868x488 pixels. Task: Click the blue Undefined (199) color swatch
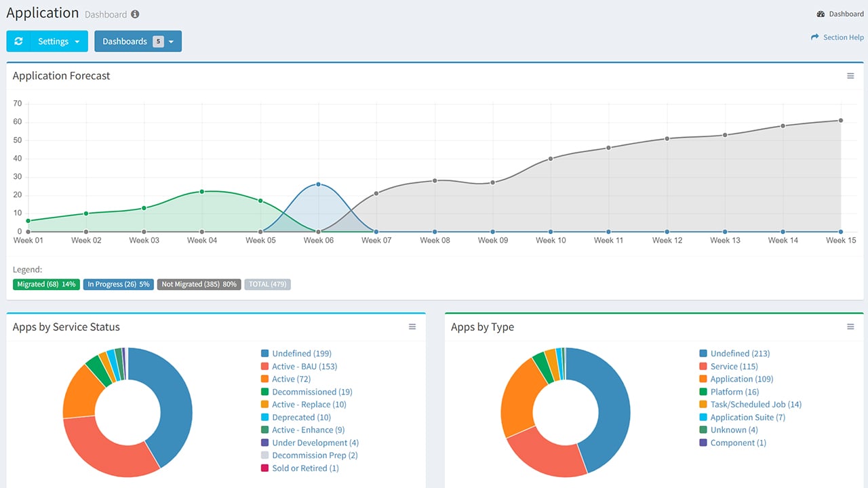tap(265, 353)
